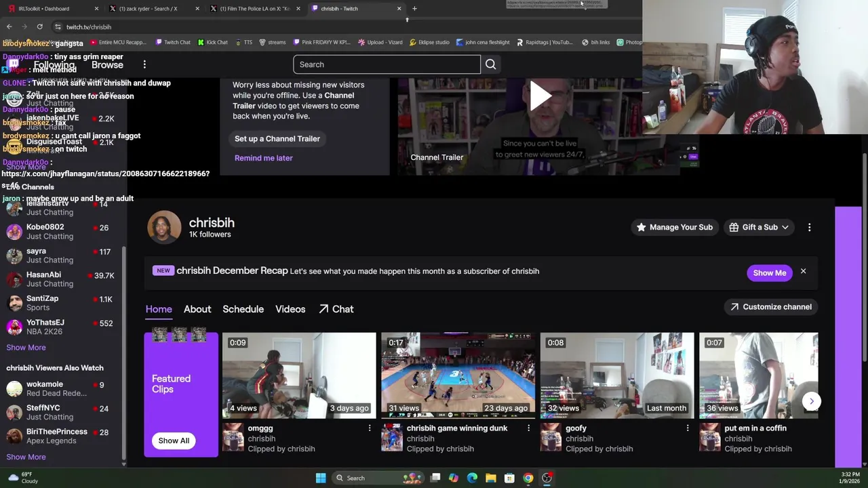The image size is (868, 488).
Task: Open options menu for chrisbih game winning dunk clip
Action: [528, 428]
